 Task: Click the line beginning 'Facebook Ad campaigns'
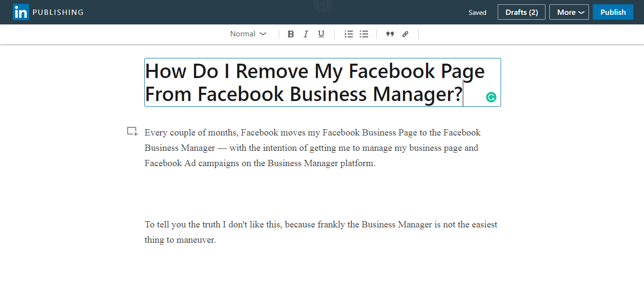click(260, 163)
